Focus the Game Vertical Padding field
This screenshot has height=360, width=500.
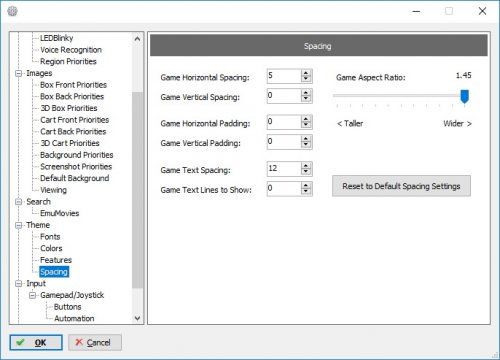click(284, 142)
